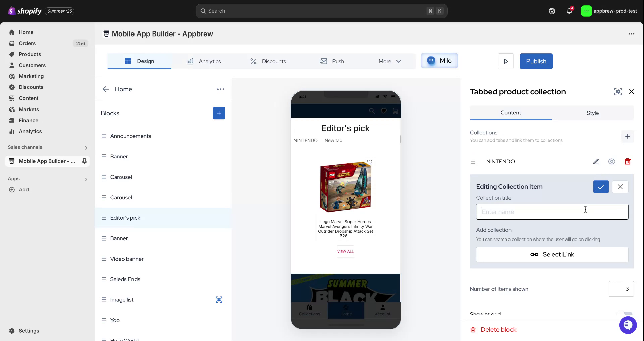Click the focus icon next to Image list

[219, 300]
